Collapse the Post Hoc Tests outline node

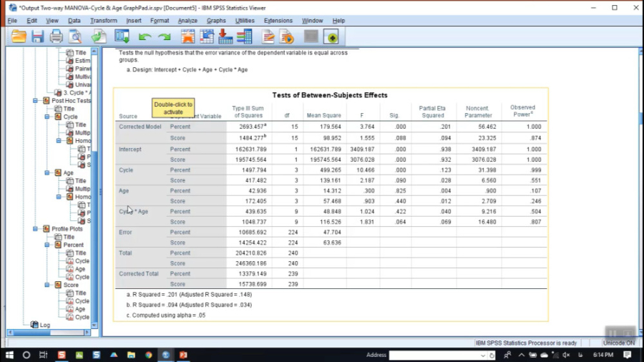click(35, 101)
